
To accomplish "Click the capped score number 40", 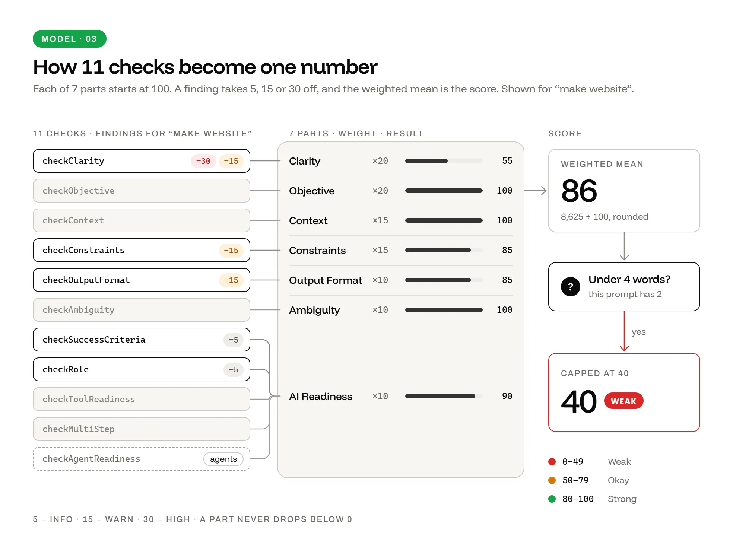I will pyautogui.click(x=579, y=402).
